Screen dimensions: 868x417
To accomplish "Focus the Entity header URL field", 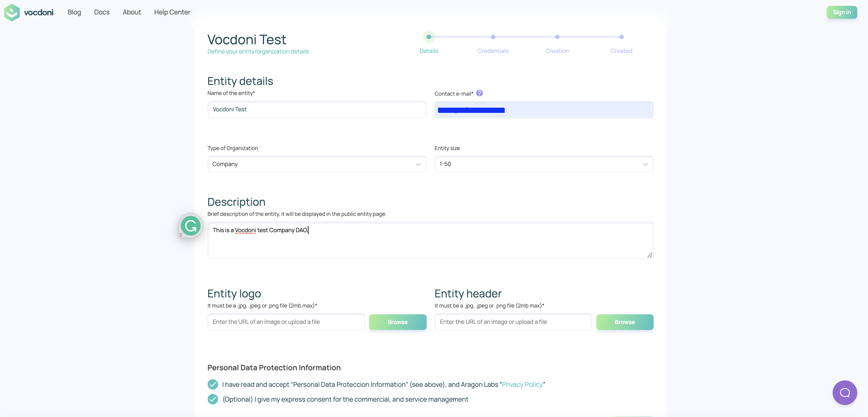I will pos(513,322).
